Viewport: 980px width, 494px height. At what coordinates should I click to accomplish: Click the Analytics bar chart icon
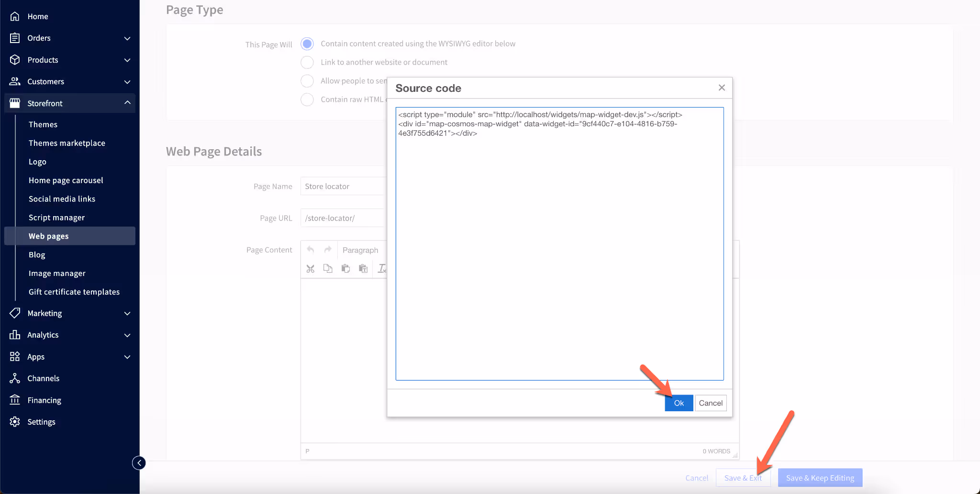coord(15,335)
